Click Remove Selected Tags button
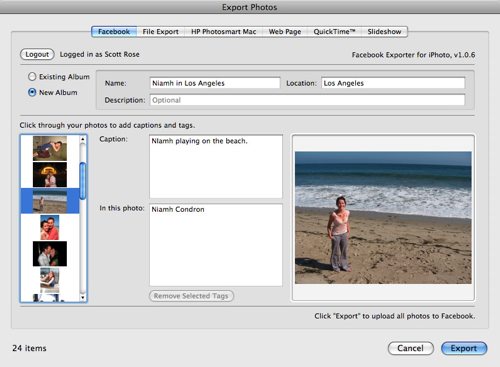 [x=191, y=296]
